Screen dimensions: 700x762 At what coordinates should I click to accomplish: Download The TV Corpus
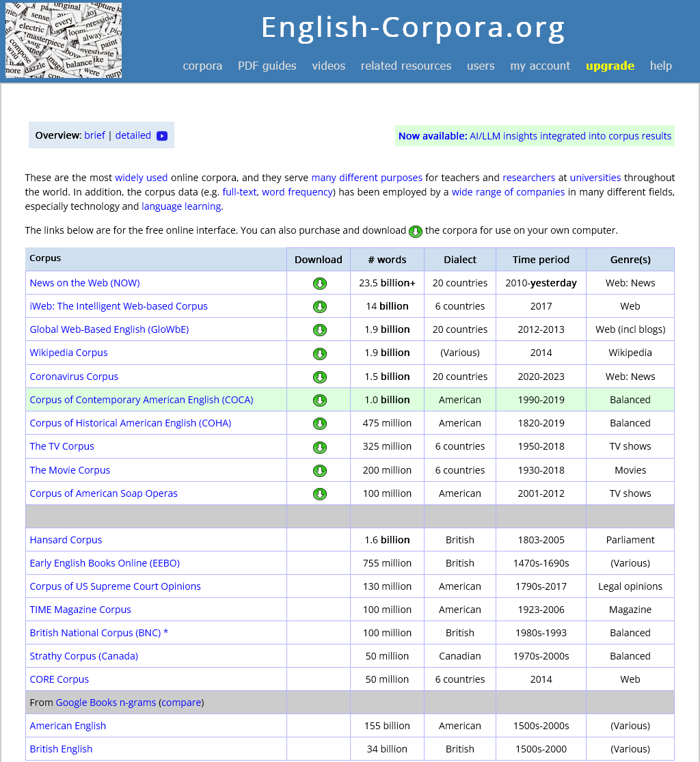click(319, 446)
